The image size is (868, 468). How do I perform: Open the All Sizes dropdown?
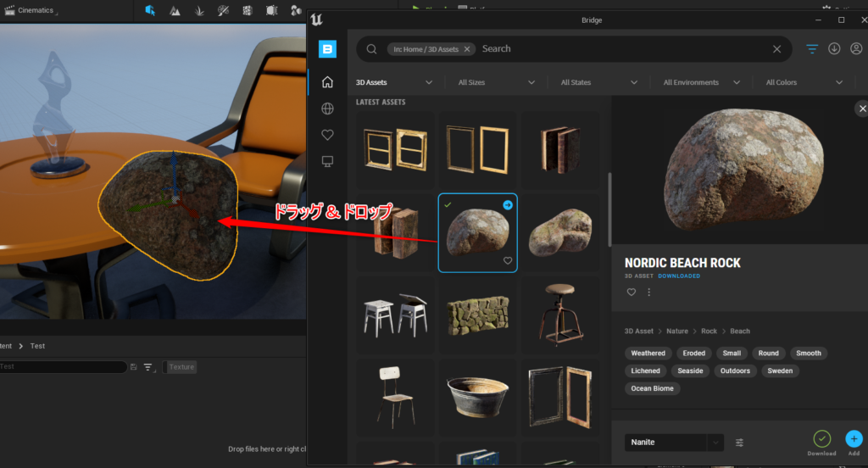click(x=497, y=82)
